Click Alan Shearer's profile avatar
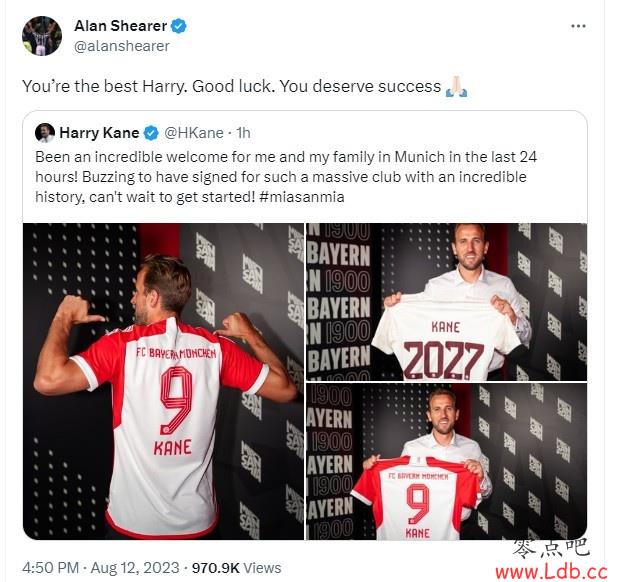 42,36
